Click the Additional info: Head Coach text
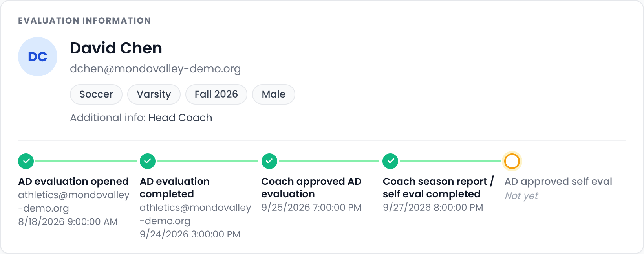 coord(141,118)
